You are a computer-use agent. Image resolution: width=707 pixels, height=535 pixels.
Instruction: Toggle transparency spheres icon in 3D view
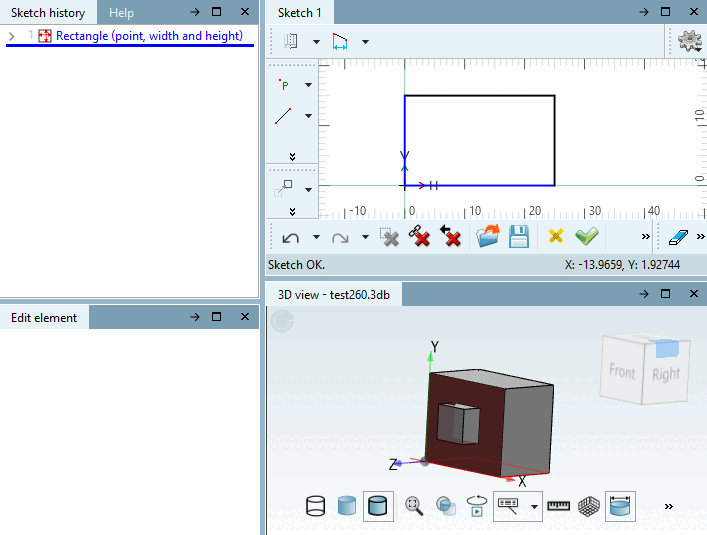(445, 506)
